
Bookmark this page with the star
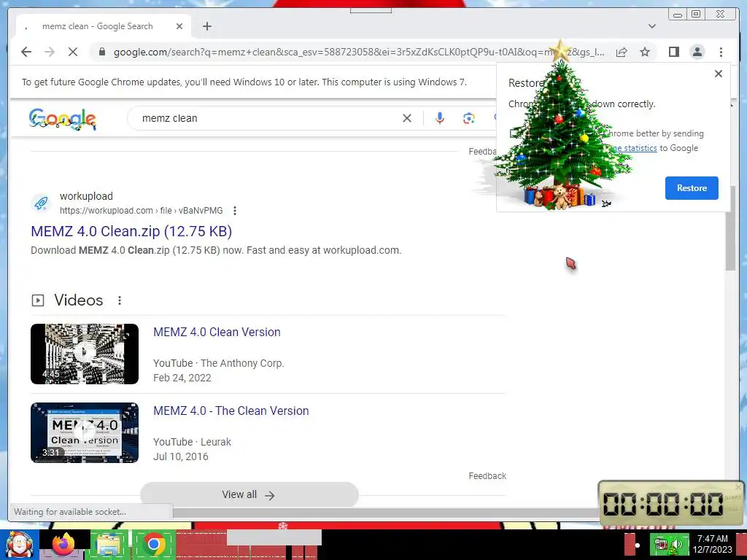coord(645,52)
